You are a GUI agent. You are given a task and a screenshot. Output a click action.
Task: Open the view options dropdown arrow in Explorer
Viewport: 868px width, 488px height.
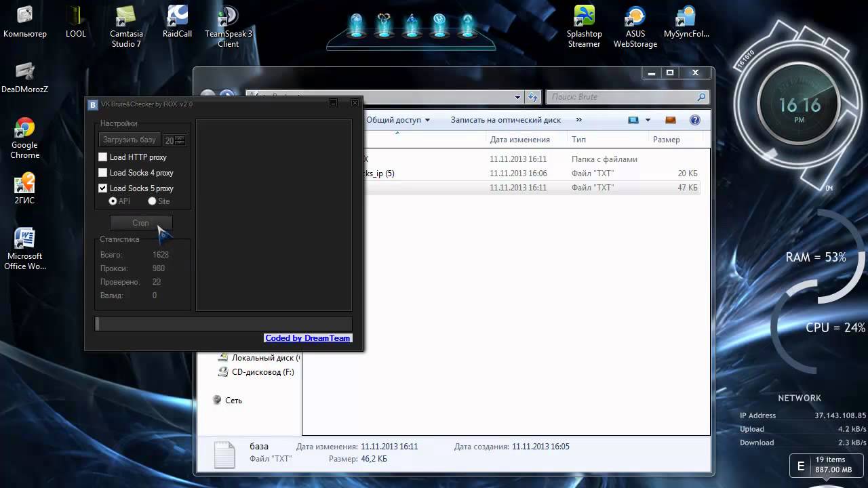point(648,120)
